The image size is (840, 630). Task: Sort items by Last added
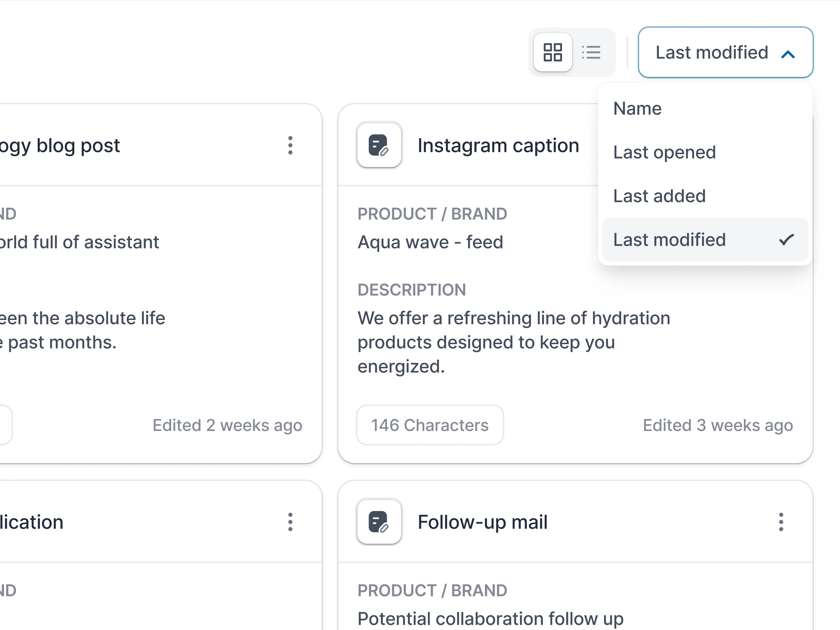tap(660, 196)
